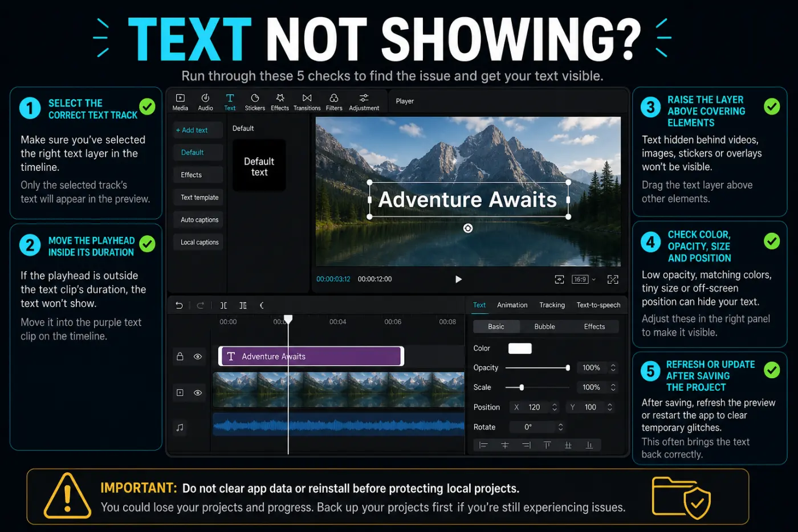Viewport: 798px width, 532px height.
Task: Click the Undo arrow in timeline toolbar
Action: click(x=179, y=305)
